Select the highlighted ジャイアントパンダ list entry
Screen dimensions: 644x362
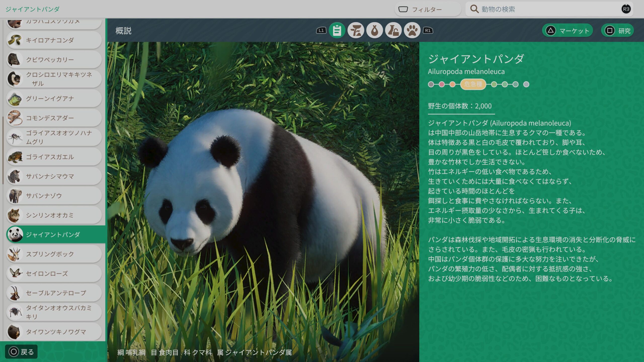pyautogui.click(x=56, y=234)
